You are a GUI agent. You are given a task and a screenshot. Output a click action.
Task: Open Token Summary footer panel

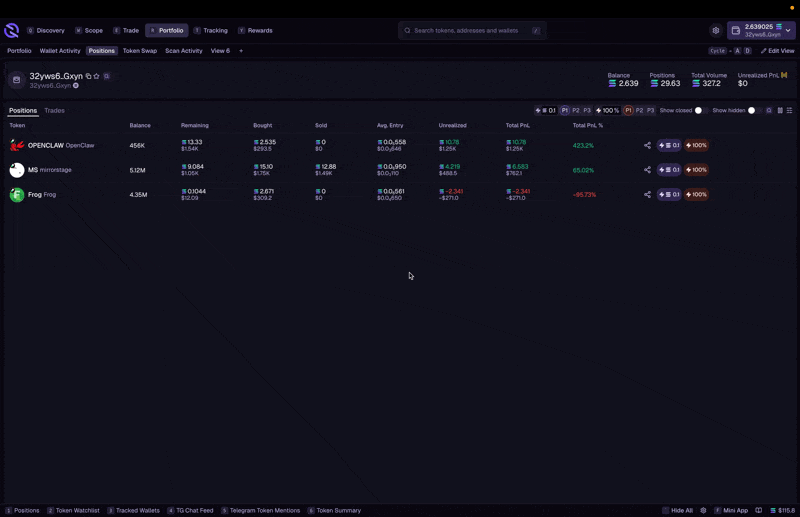(x=334, y=510)
